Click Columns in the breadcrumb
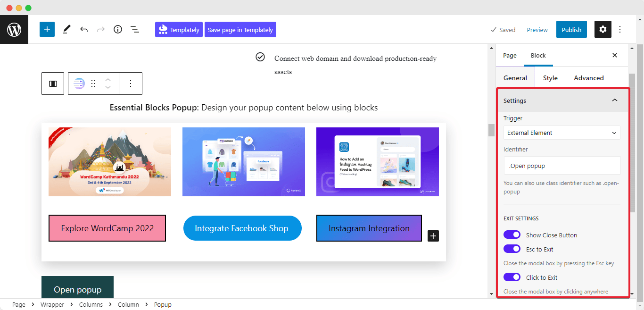 point(91,304)
